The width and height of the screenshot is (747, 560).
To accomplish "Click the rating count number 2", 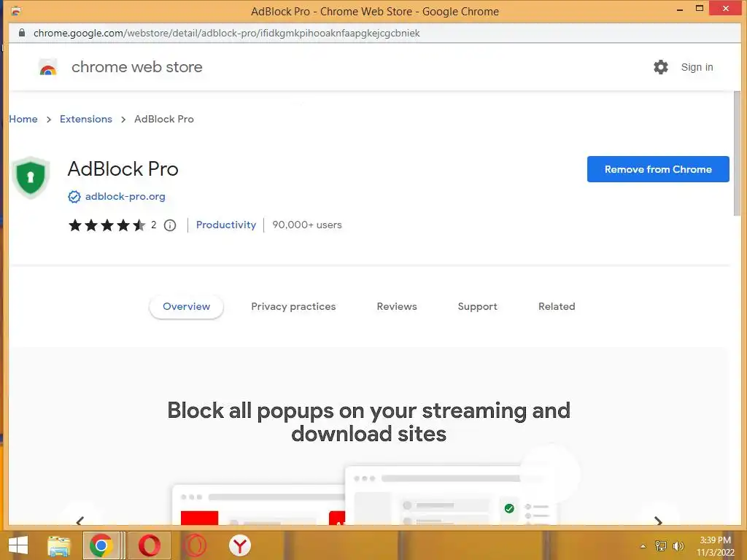I will click(x=153, y=225).
